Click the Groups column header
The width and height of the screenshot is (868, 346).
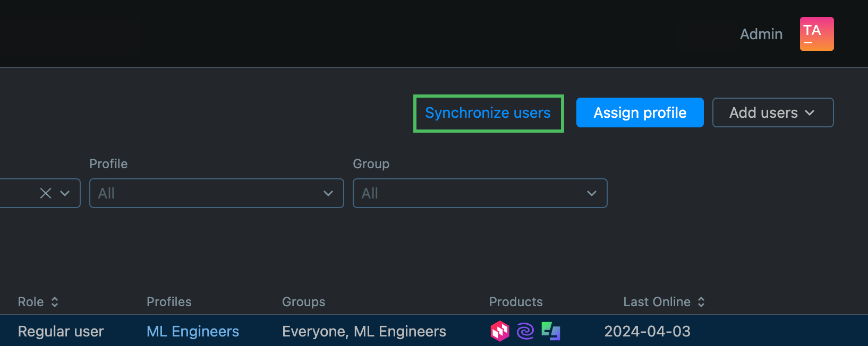(x=303, y=302)
